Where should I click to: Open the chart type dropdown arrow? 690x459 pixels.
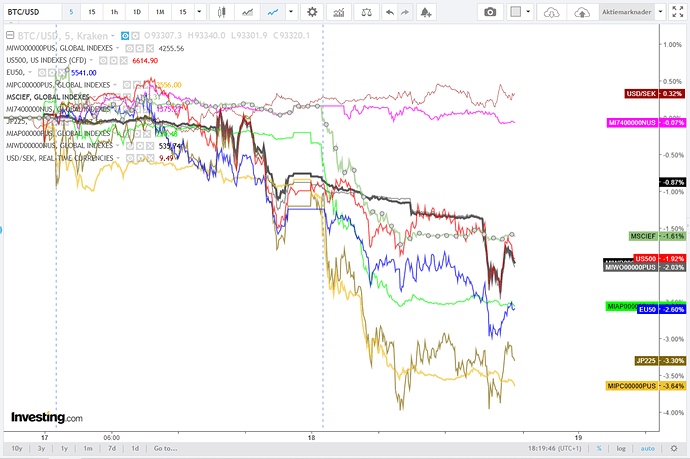click(x=291, y=12)
